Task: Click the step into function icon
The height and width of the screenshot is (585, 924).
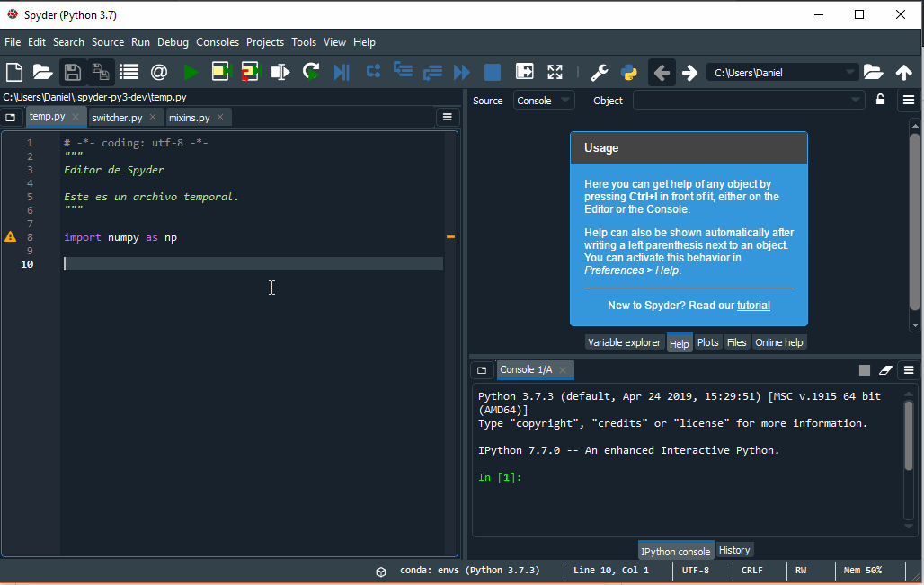Action: point(403,71)
